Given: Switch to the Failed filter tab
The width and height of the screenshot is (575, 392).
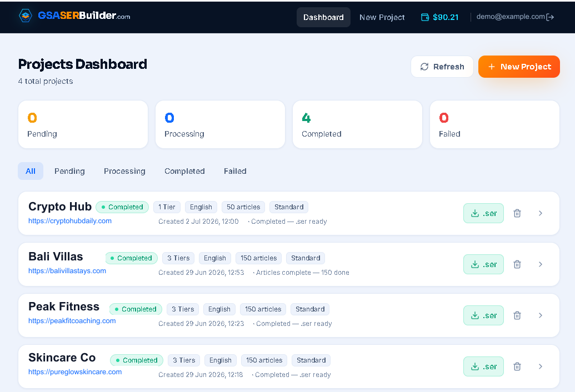Looking at the screenshot, I should click(235, 171).
